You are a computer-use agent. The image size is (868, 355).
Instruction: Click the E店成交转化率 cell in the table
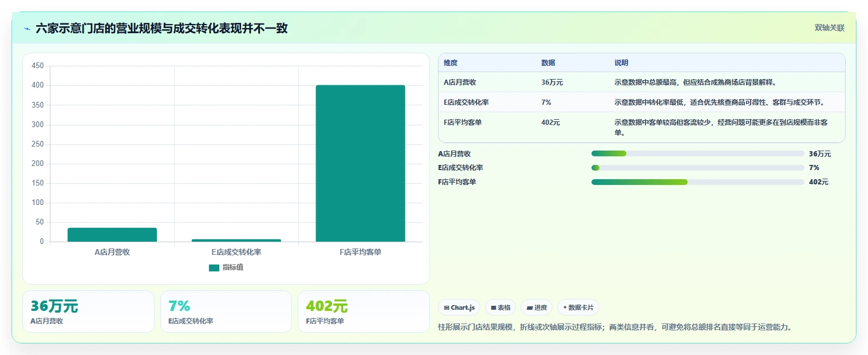(x=466, y=102)
